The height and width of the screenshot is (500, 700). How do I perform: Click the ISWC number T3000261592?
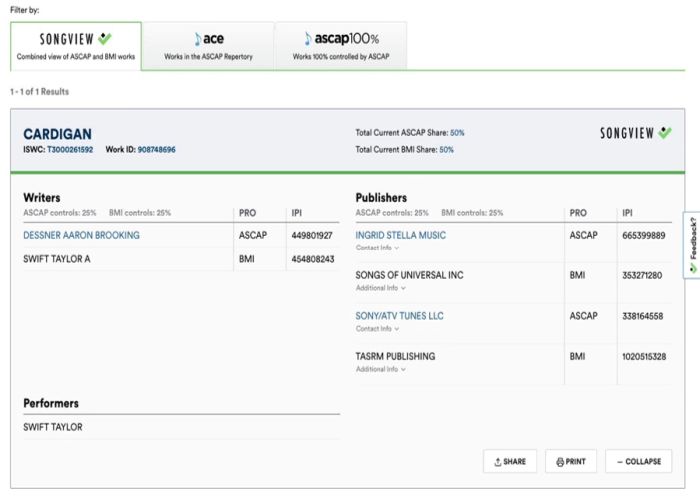tap(70, 149)
